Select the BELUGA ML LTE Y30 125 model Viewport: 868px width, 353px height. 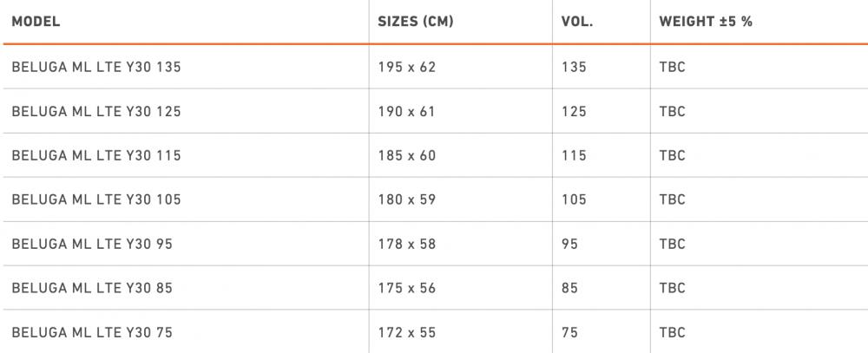click(96, 111)
